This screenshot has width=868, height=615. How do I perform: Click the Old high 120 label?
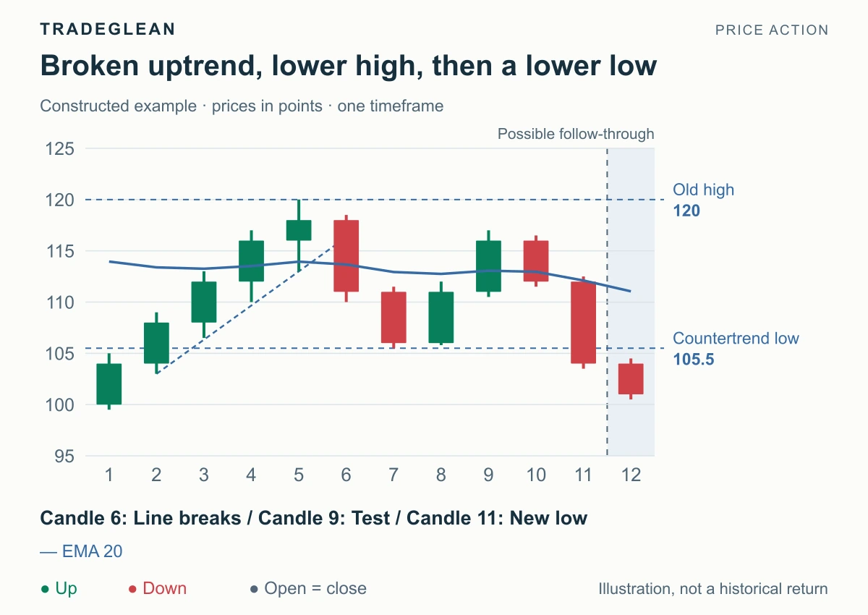pyautogui.click(x=703, y=200)
